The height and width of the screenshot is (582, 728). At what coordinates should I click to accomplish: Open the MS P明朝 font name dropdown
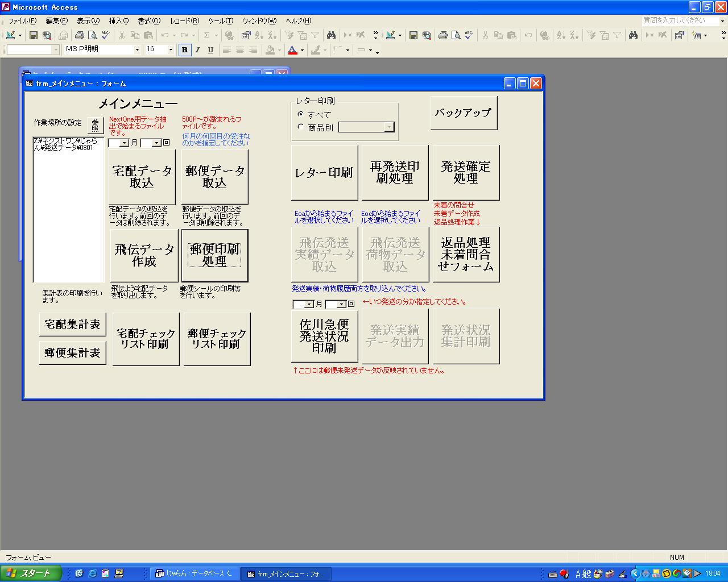(x=136, y=50)
